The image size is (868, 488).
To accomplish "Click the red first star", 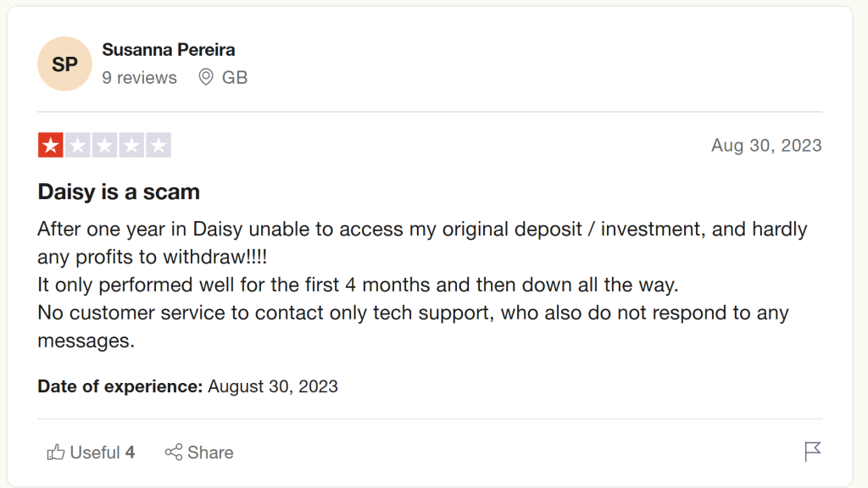I will 50,145.
